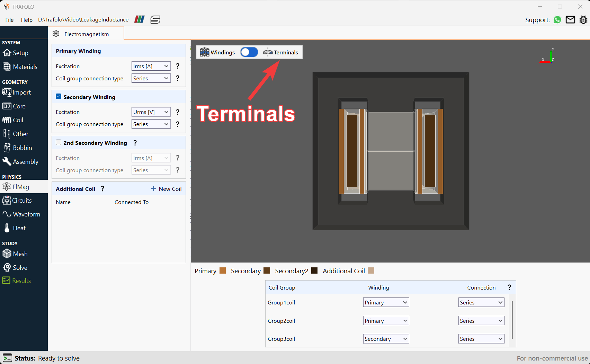Open the Coil geometry page

[13, 120]
